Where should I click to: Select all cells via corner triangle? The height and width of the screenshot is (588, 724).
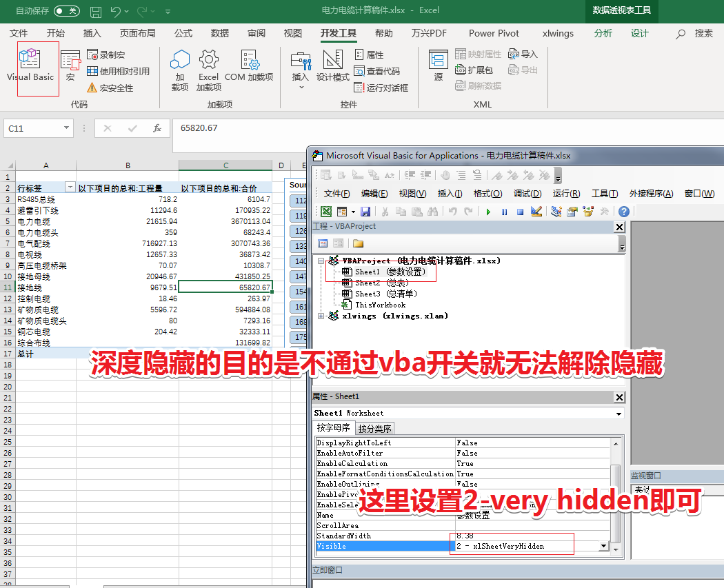click(x=8, y=165)
